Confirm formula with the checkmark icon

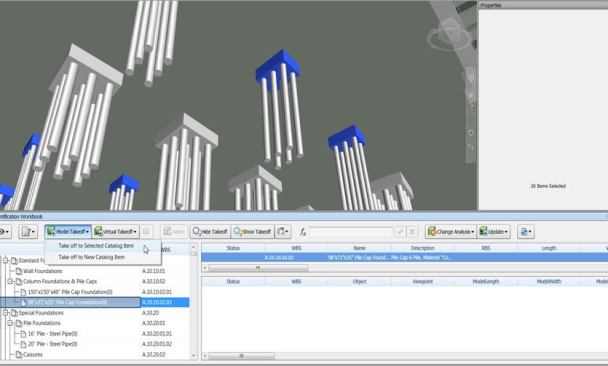pyautogui.click(x=400, y=232)
